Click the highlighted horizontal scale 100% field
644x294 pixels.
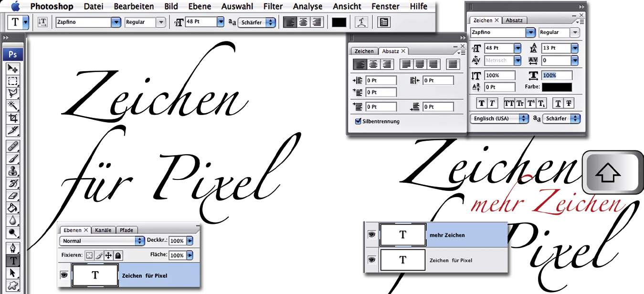(557, 75)
